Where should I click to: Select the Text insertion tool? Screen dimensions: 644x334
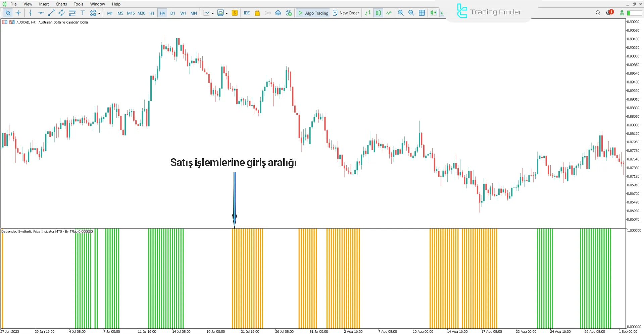tap(83, 13)
